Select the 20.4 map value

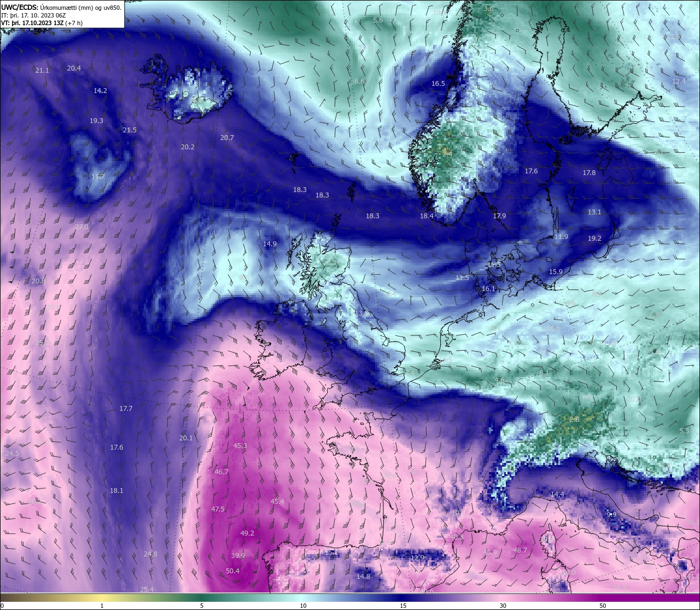coord(74,68)
